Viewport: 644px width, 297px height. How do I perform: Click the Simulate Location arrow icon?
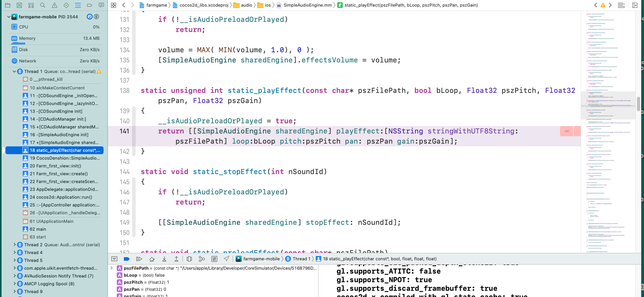(226, 259)
